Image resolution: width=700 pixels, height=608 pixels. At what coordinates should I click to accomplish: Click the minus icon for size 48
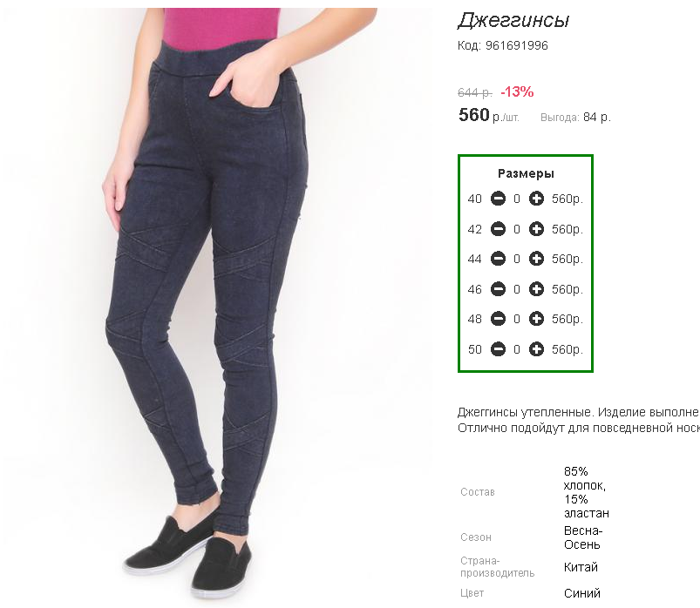pos(498,319)
